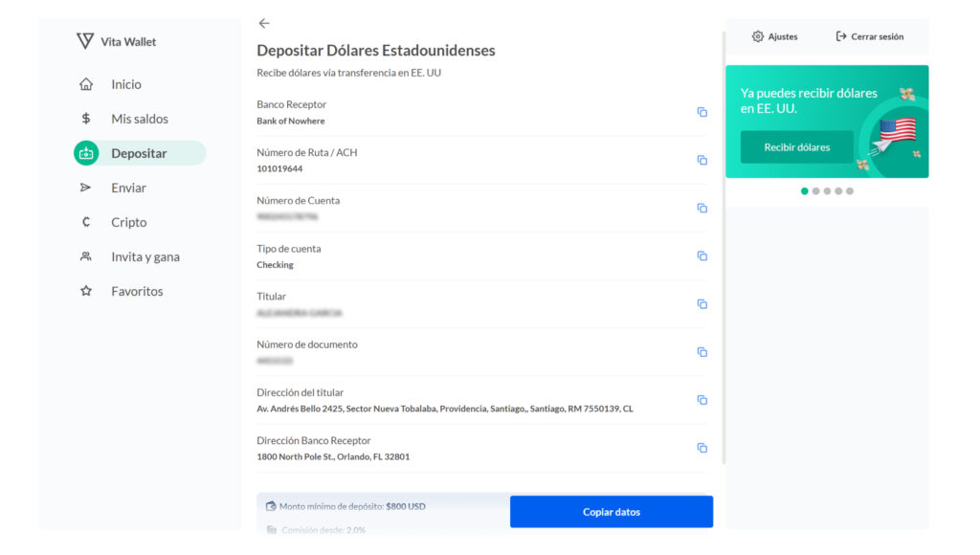The image size is (980, 555).
Task: Click the Recibir dólares banner button
Action: coord(796,147)
